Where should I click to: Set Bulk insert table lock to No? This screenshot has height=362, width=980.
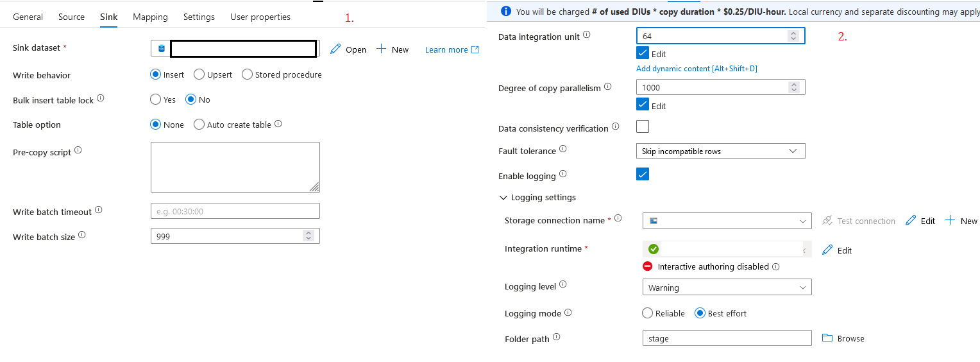(x=190, y=99)
